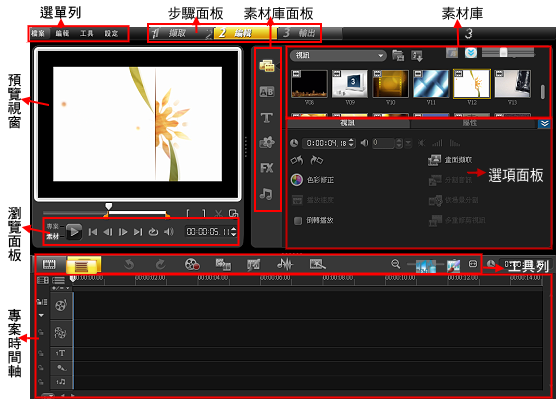
Task: Select the V13 video thumbnail
Action: [513, 84]
